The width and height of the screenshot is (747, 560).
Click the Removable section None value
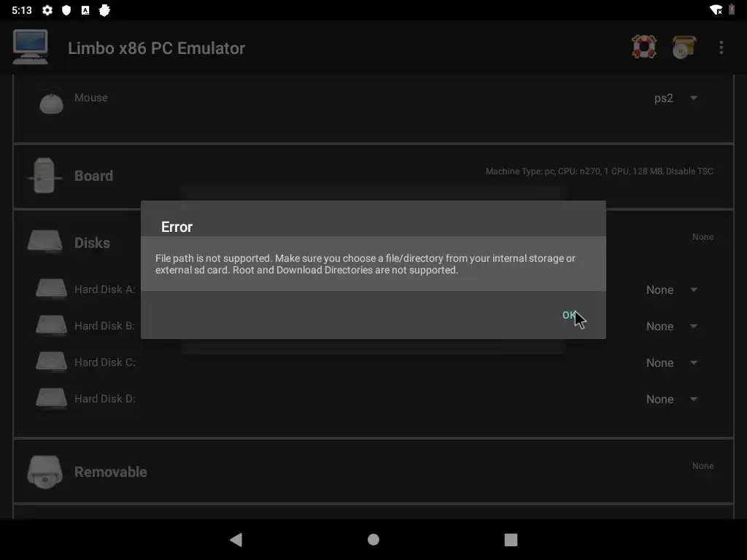[703, 466]
